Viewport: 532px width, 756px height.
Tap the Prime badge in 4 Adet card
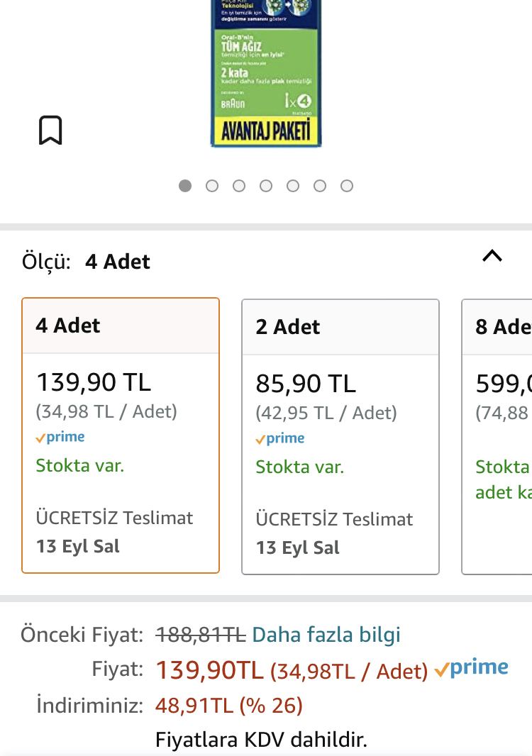coord(60,438)
